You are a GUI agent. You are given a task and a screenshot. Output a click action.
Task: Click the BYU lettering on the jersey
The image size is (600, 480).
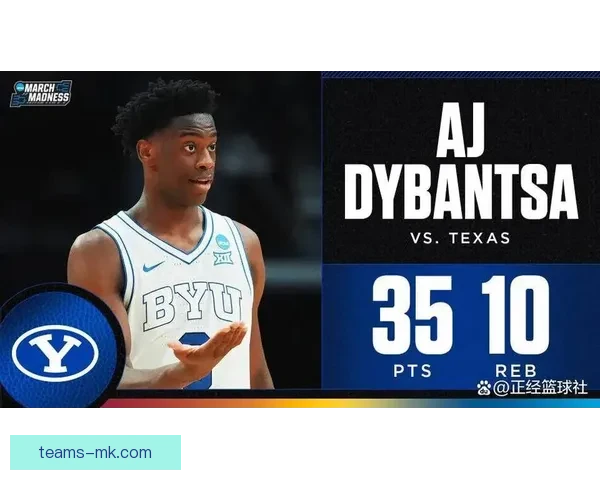tap(192, 305)
